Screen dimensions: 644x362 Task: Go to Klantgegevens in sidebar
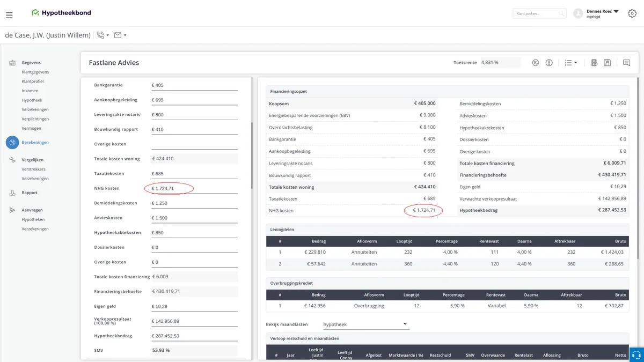coord(35,72)
